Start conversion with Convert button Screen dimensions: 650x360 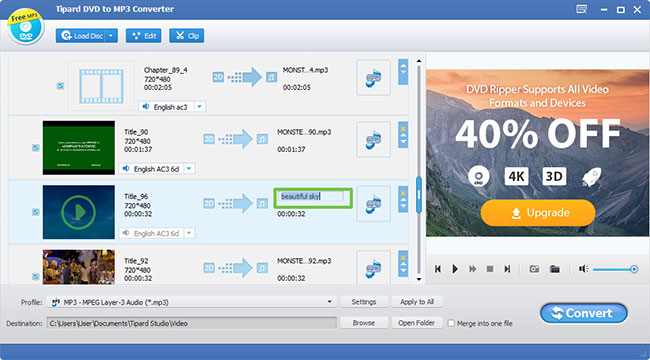(584, 313)
